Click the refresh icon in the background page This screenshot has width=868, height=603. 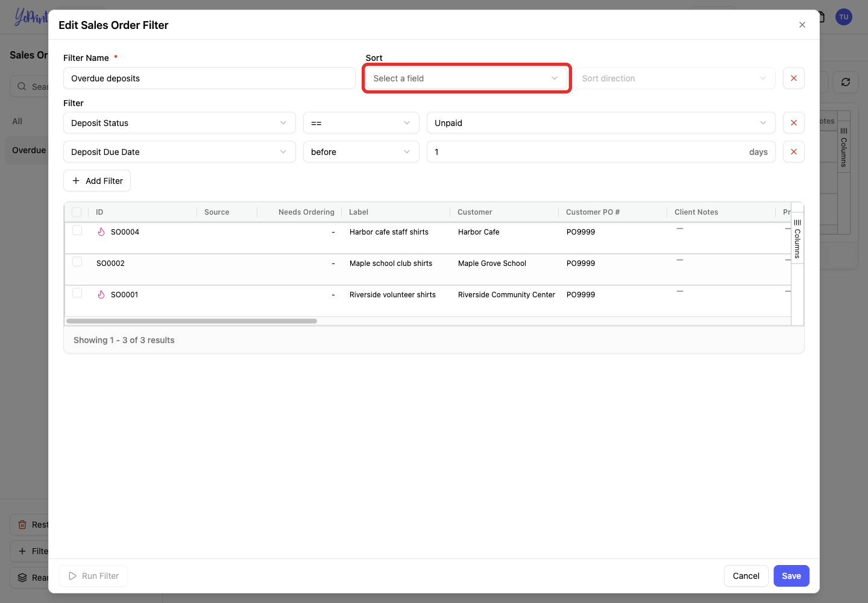[846, 82]
